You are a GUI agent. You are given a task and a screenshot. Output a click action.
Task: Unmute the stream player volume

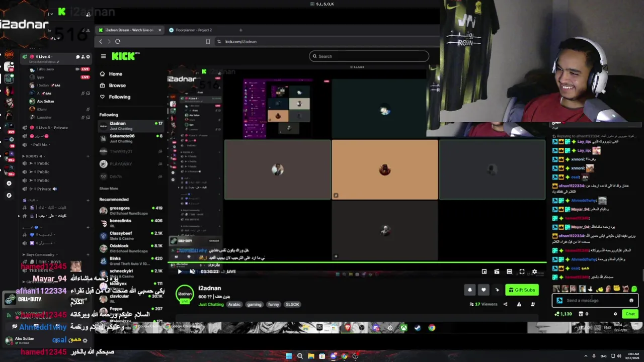click(192, 271)
